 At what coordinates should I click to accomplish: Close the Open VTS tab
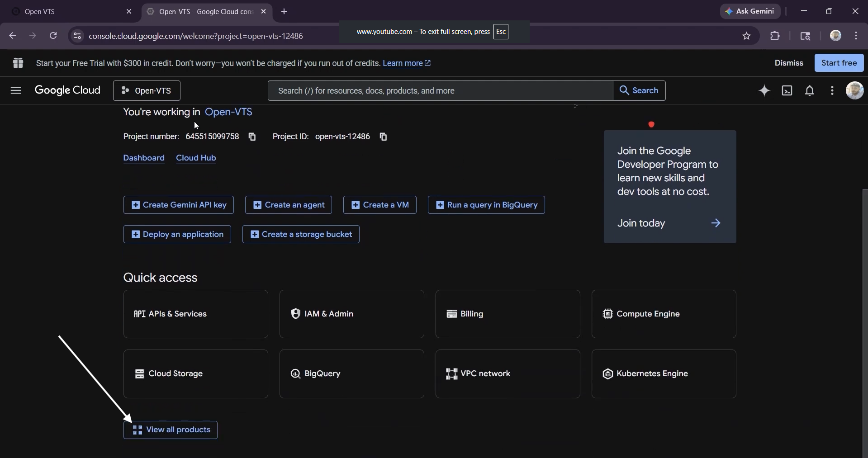[x=129, y=12]
